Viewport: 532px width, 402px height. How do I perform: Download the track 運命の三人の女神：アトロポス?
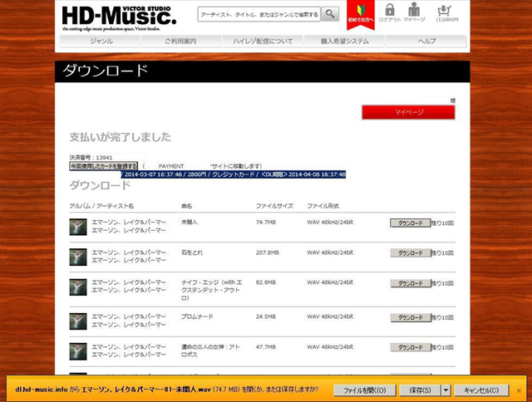(x=410, y=347)
